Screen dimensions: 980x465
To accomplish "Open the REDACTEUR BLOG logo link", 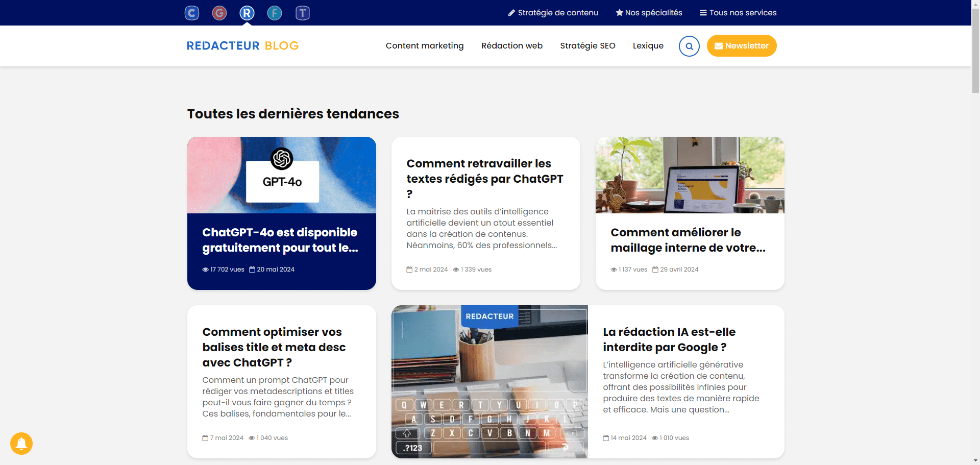I will coord(243,45).
